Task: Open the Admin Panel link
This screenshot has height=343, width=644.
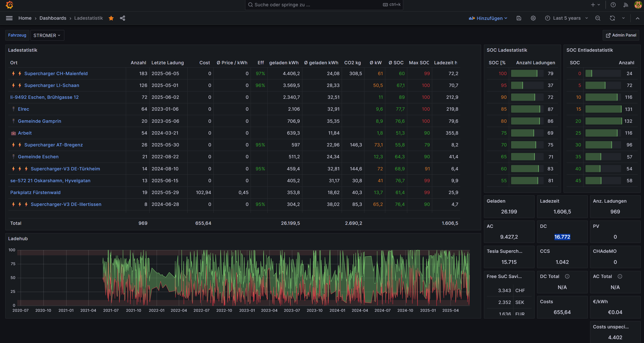Action: click(x=621, y=35)
